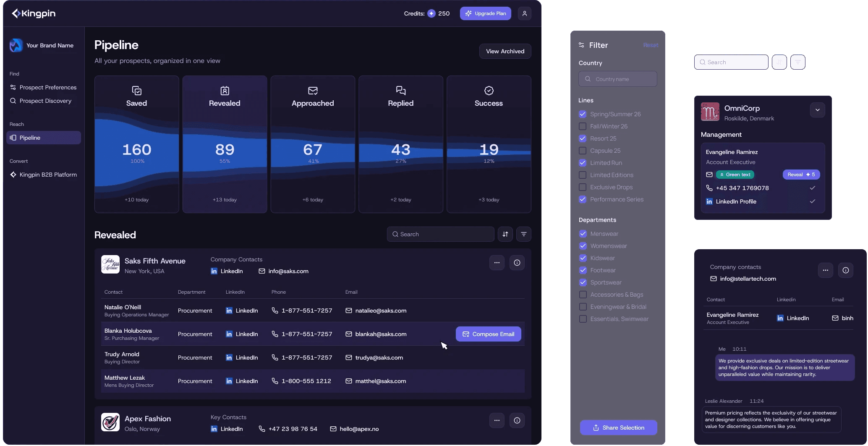Screen dimensions: 868x446
Task: Uncheck Limited Run line
Action: [x=583, y=163]
